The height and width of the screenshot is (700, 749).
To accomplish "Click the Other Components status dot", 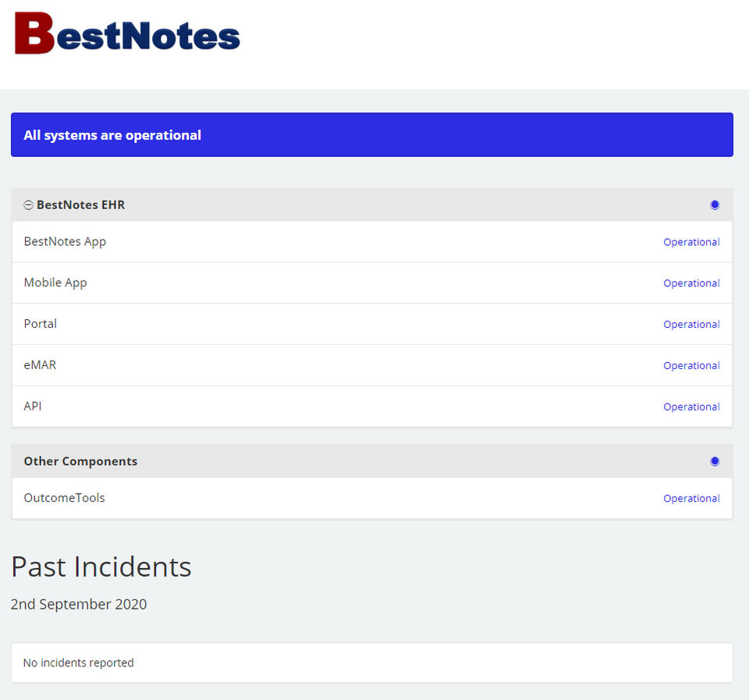I will 715,461.
